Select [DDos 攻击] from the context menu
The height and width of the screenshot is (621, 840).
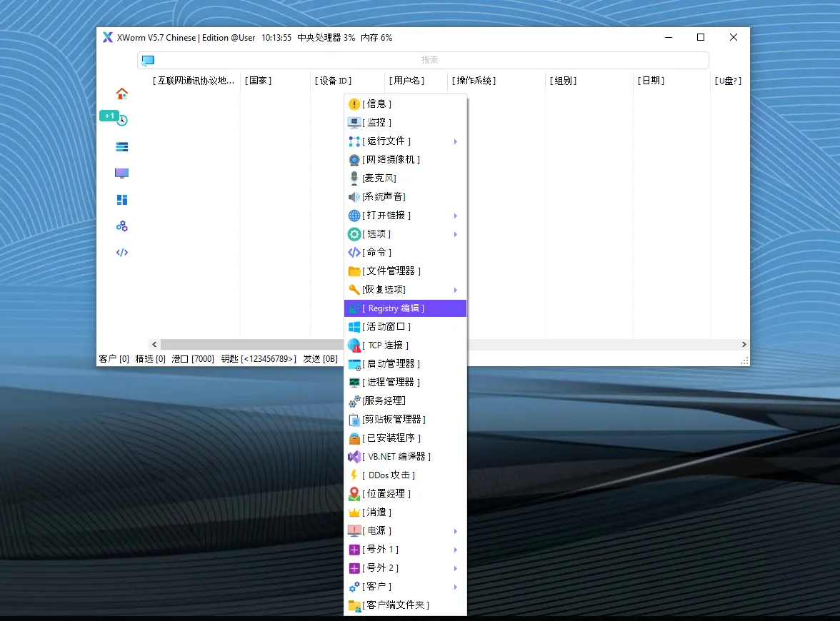pyautogui.click(x=386, y=475)
